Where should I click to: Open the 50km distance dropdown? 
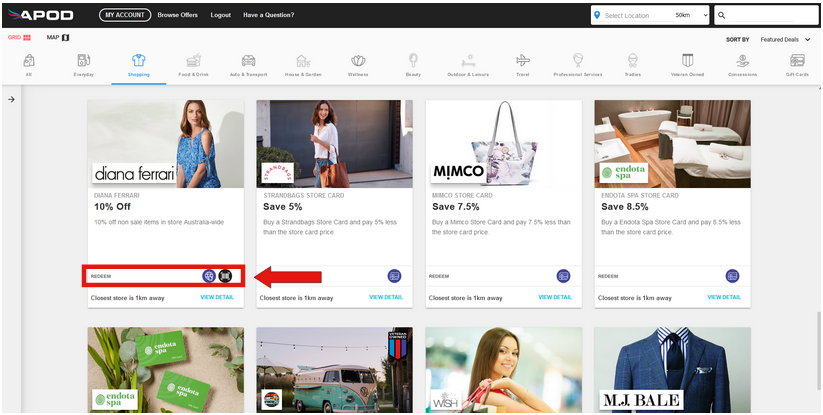pos(691,15)
